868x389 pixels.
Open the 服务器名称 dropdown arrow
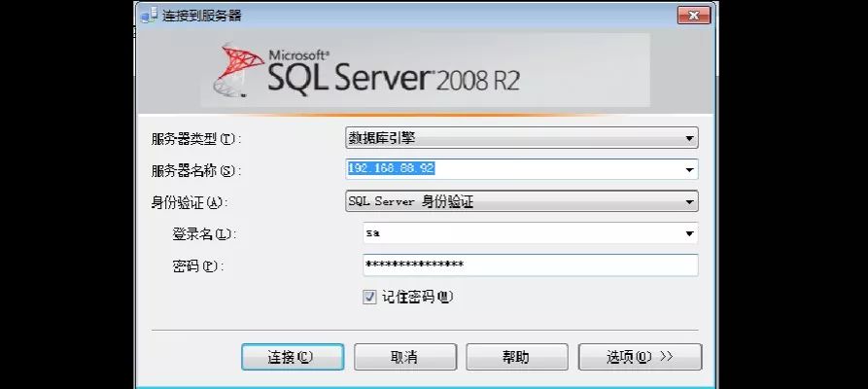tap(689, 169)
